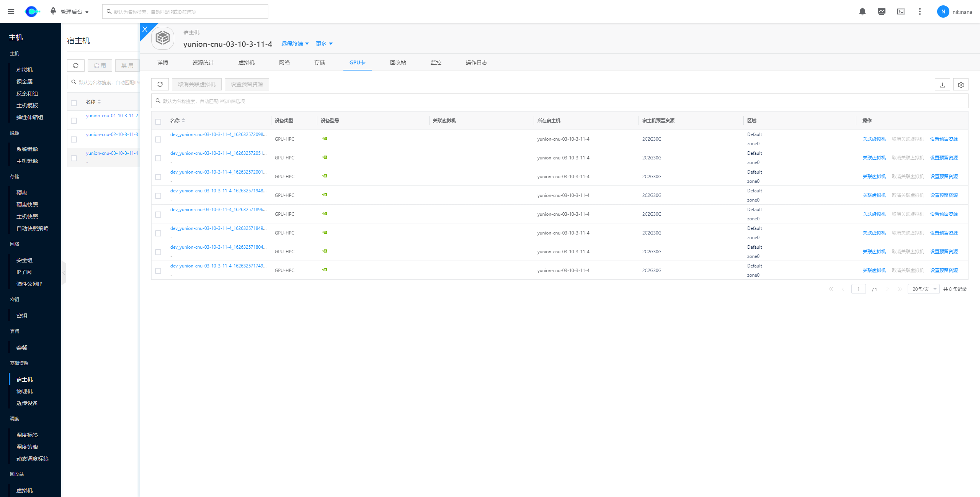Open the three-dot menu in top bar
The width and height of the screenshot is (980, 497).
(920, 11)
